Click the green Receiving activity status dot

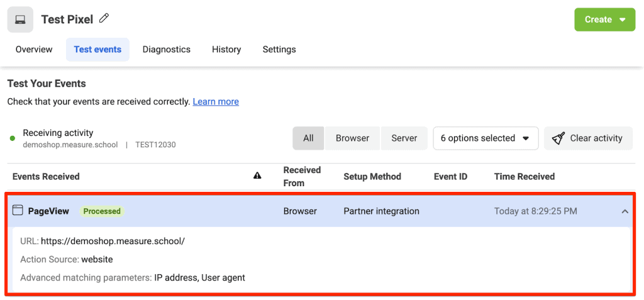coord(13,138)
